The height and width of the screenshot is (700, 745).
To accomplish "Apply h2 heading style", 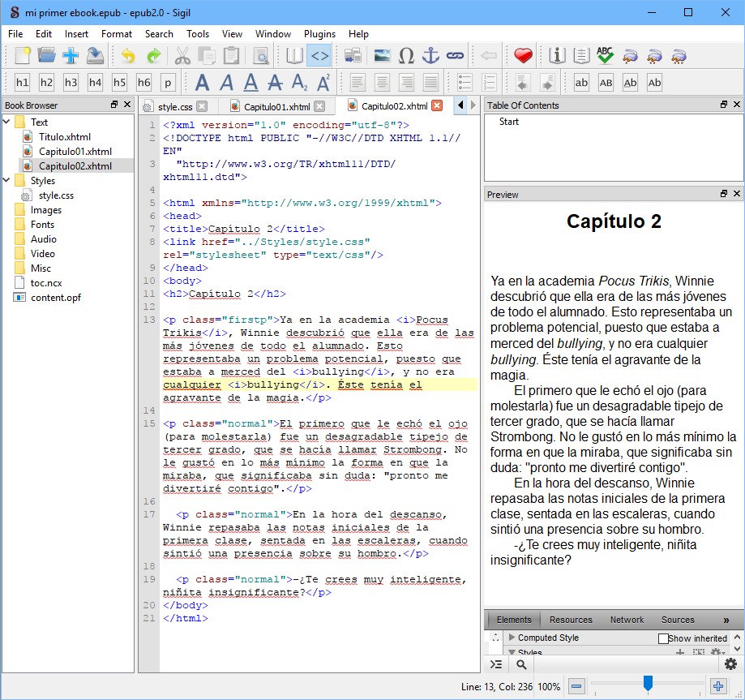I will pyautogui.click(x=46, y=83).
